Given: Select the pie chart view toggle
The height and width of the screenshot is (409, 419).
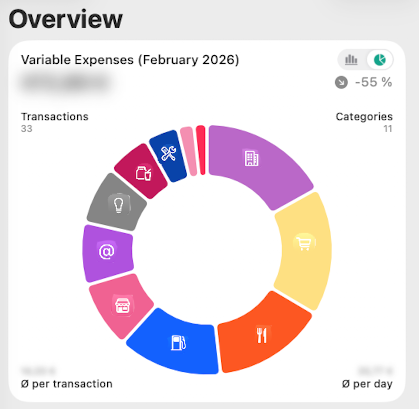Looking at the screenshot, I should click(x=380, y=60).
